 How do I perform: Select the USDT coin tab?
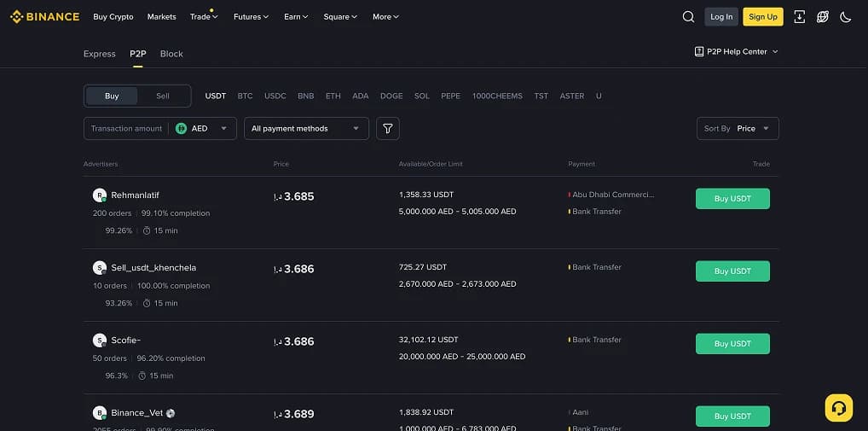click(x=216, y=96)
